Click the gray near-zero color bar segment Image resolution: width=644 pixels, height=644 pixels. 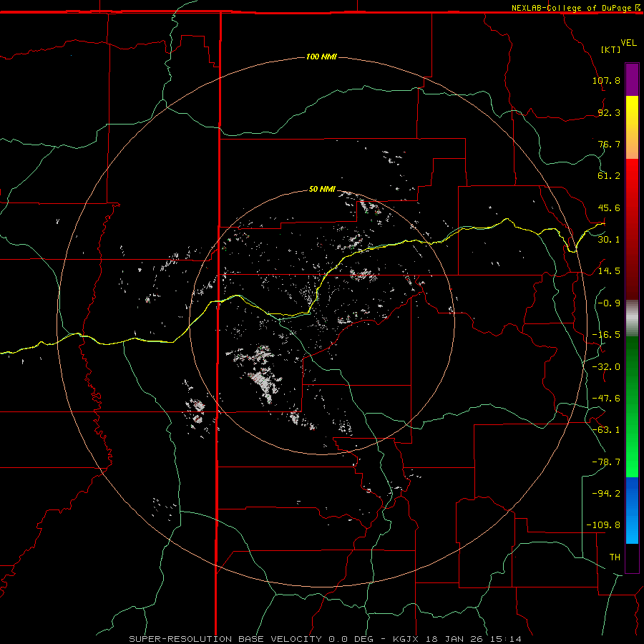[x=632, y=318]
